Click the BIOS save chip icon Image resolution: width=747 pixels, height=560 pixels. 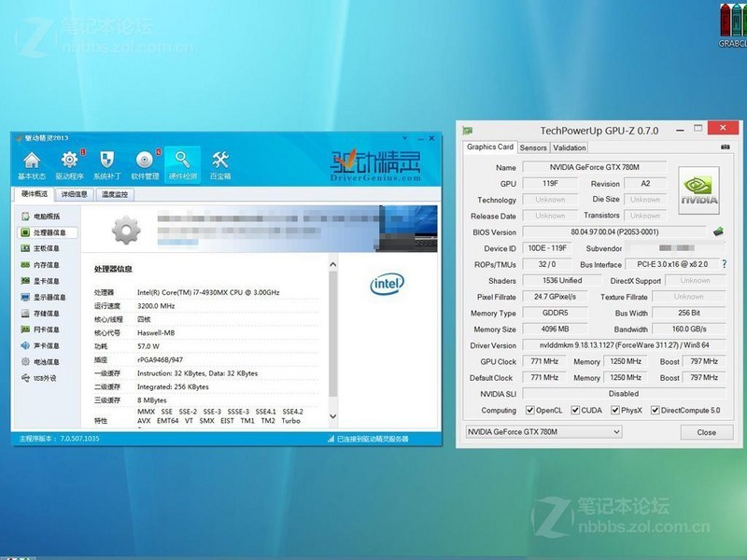(718, 231)
